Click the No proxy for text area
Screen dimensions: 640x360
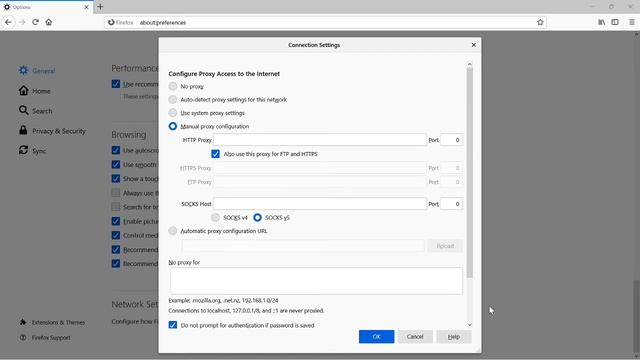316,281
